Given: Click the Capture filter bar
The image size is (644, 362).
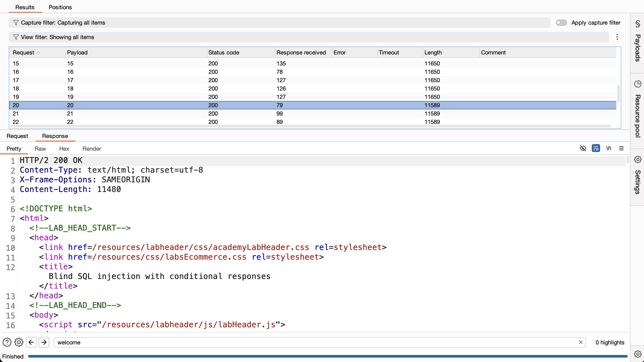Looking at the screenshot, I should click(279, 23).
